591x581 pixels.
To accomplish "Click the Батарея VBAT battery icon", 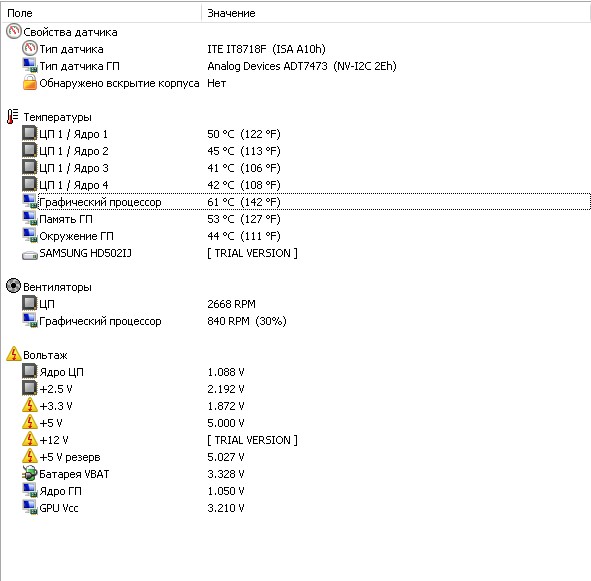I will [30, 473].
